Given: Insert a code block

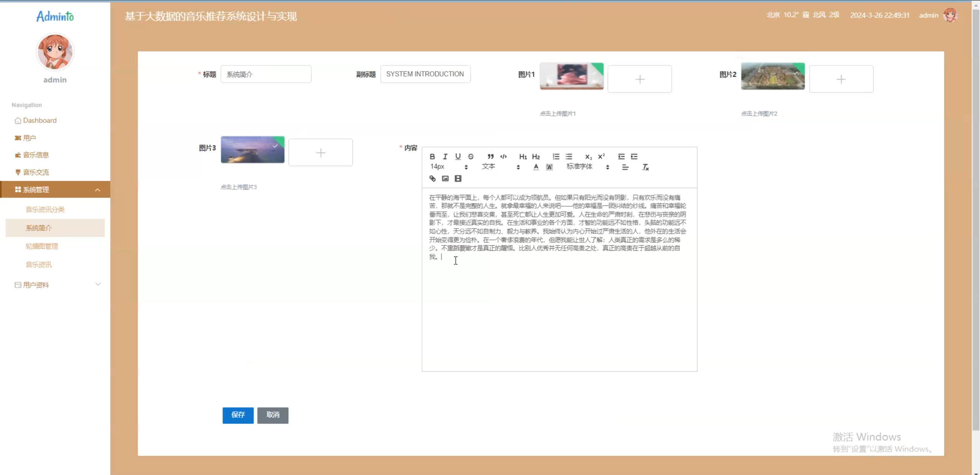Looking at the screenshot, I should coord(503,157).
